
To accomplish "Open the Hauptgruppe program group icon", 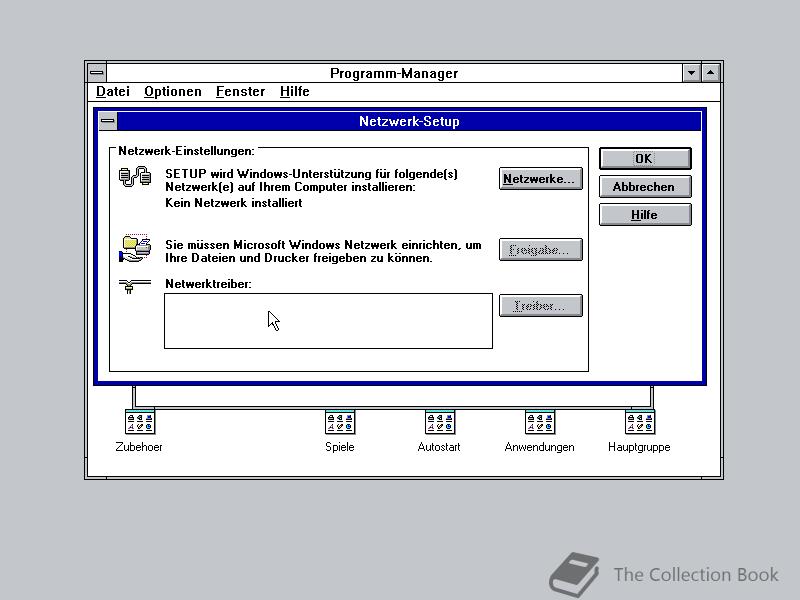I will point(640,422).
